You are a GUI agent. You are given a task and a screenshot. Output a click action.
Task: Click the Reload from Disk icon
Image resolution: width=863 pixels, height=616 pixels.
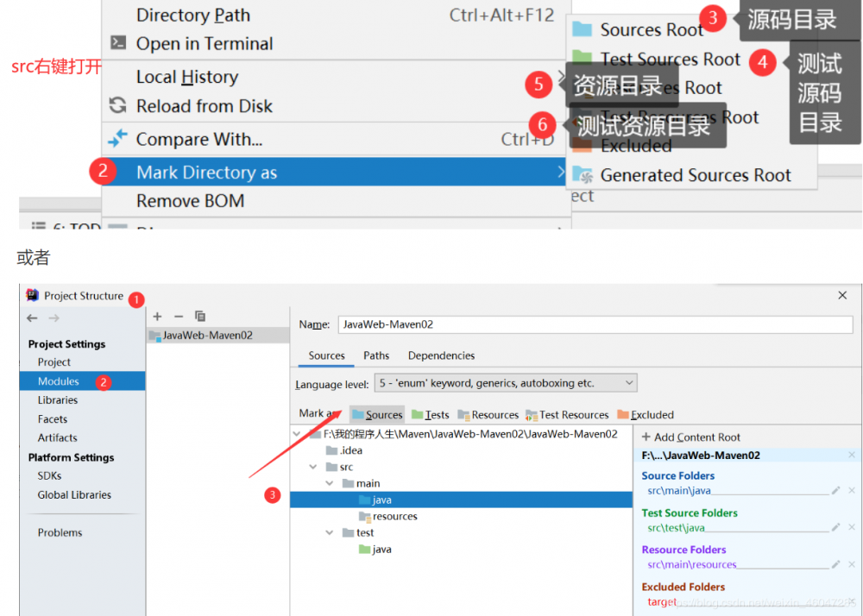point(117,105)
